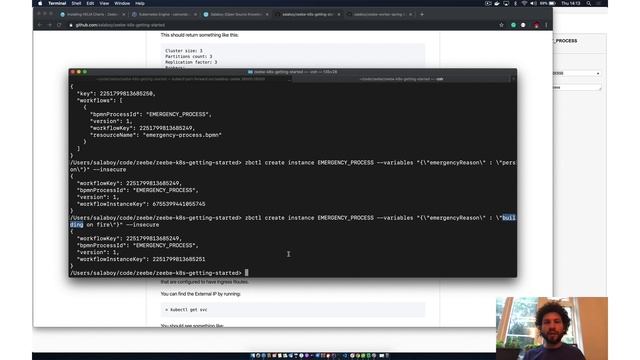Click the white circle browser extension icon
Screen dimensions: 640x360
(x=523, y=25)
